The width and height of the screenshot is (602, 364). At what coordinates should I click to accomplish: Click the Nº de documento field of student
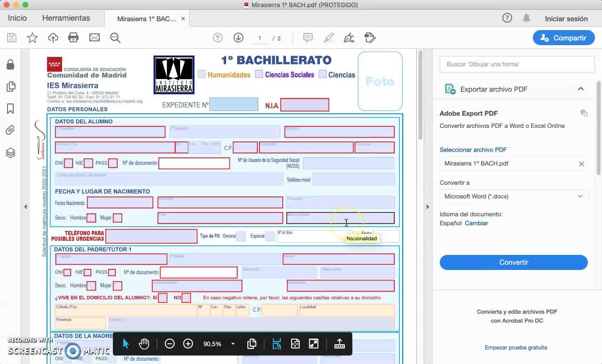point(194,163)
